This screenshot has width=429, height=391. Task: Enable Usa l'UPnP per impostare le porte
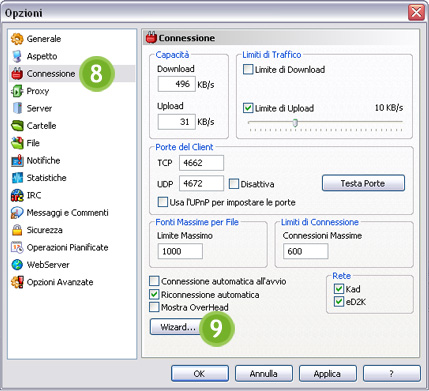(x=163, y=202)
